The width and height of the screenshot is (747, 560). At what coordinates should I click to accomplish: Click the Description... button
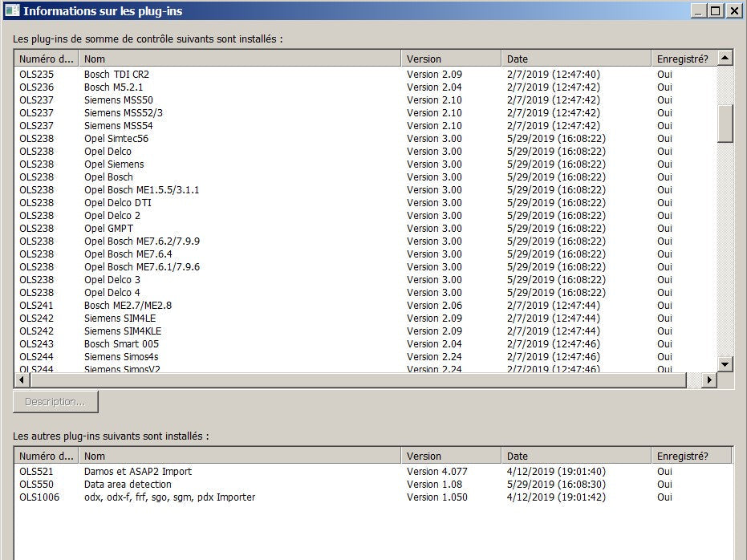[55, 402]
